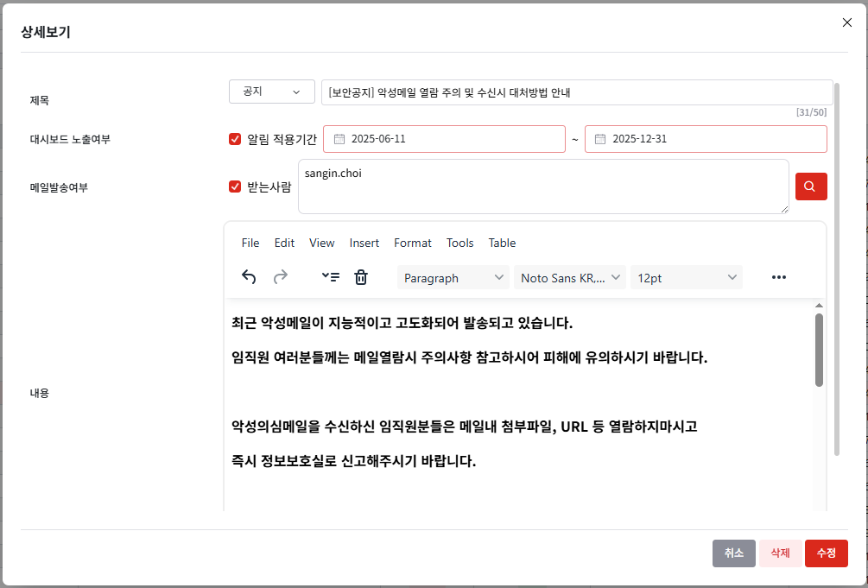Click the editor scrollbar up arrow
Viewport: 868px width, 588px height.
819,306
